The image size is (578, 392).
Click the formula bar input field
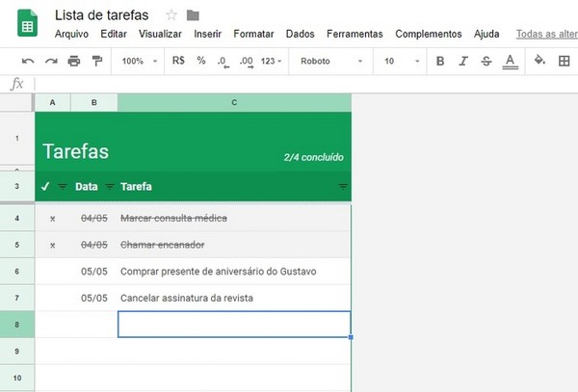(289, 84)
